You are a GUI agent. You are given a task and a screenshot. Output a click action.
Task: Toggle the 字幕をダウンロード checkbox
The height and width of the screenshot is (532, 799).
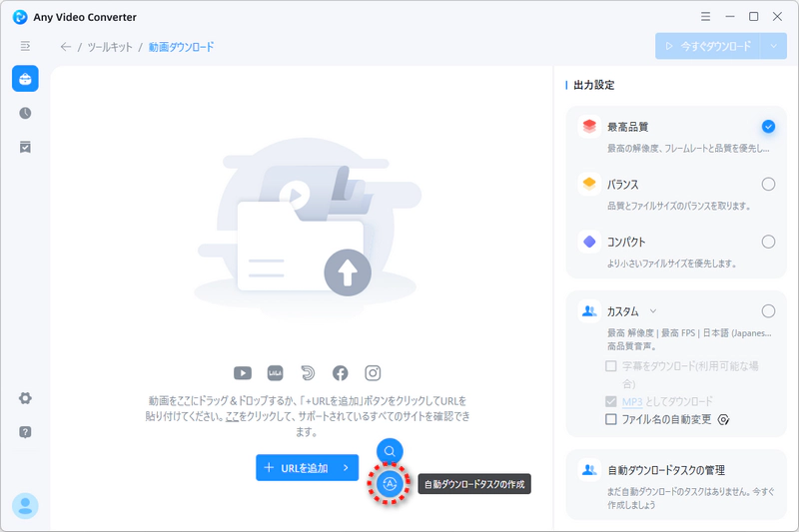click(x=611, y=366)
